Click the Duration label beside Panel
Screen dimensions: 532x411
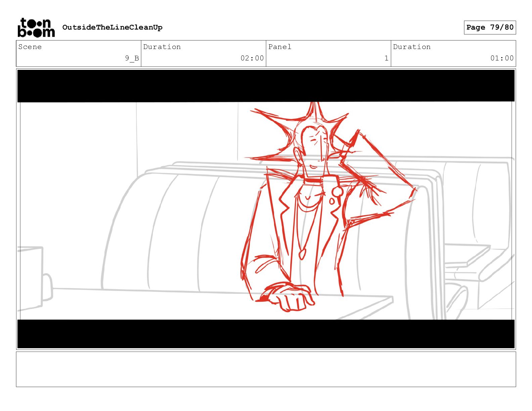click(412, 47)
